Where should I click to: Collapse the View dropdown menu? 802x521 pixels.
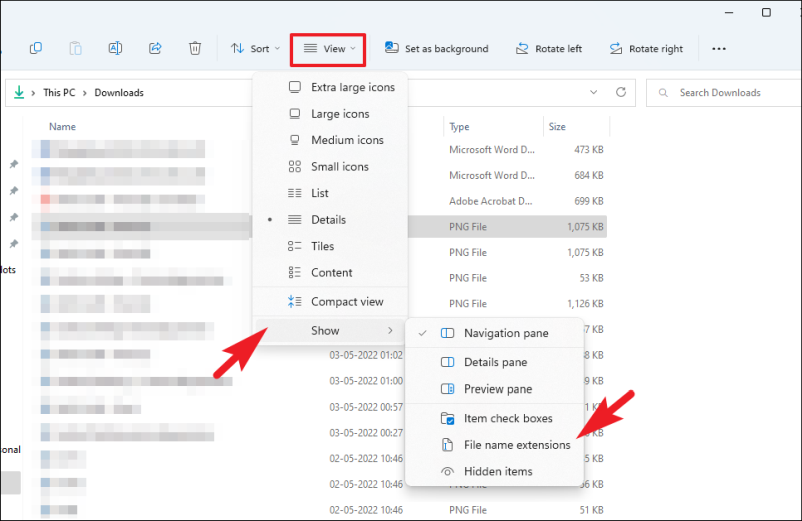[x=329, y=48]
